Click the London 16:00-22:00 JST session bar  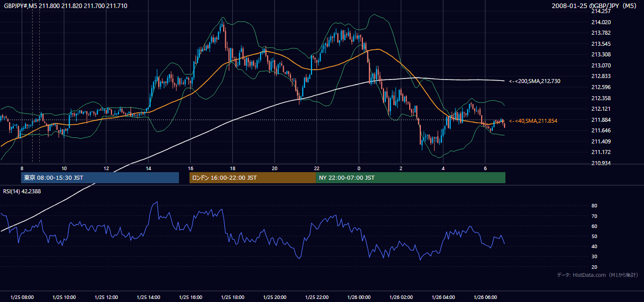click(x=252, y=178)
